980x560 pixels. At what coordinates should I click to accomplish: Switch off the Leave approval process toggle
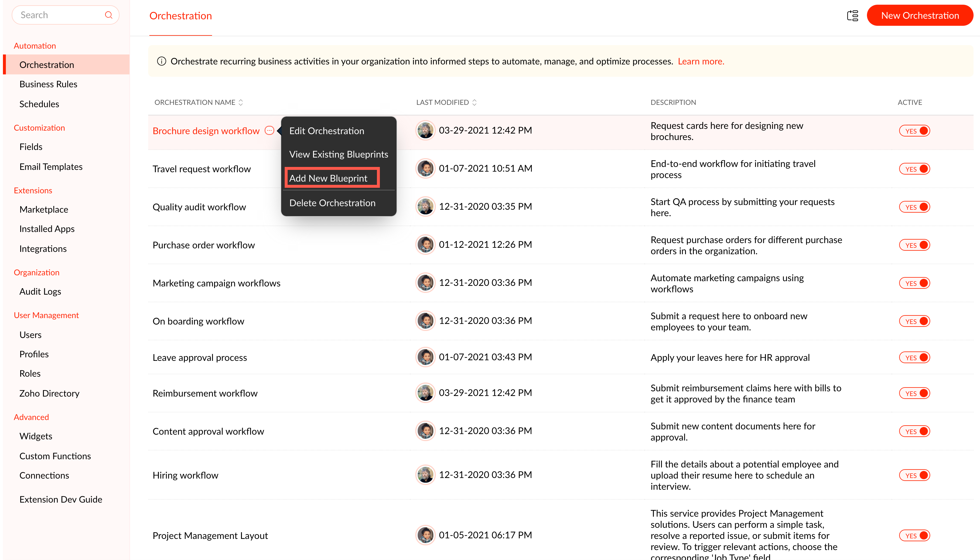[x=914, y=357]
